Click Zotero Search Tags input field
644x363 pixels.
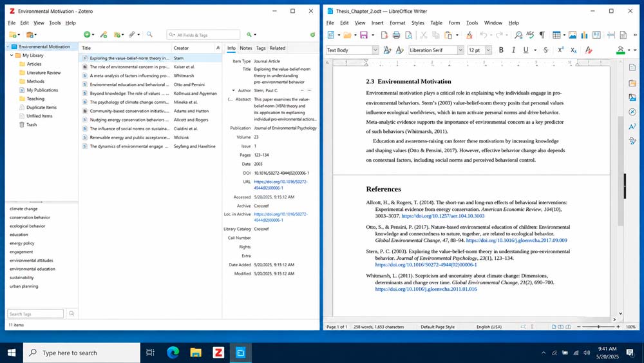pos(35,314)
